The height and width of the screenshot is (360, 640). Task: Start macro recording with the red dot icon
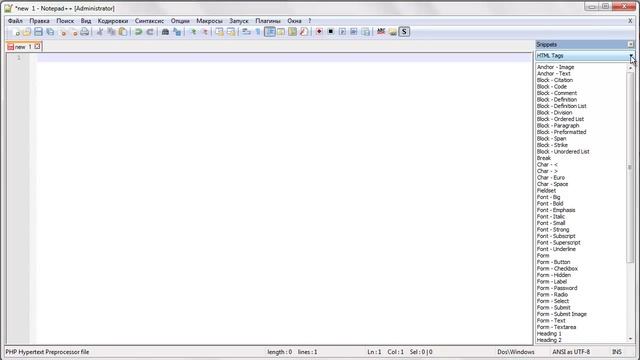click(x=319, y=32)
